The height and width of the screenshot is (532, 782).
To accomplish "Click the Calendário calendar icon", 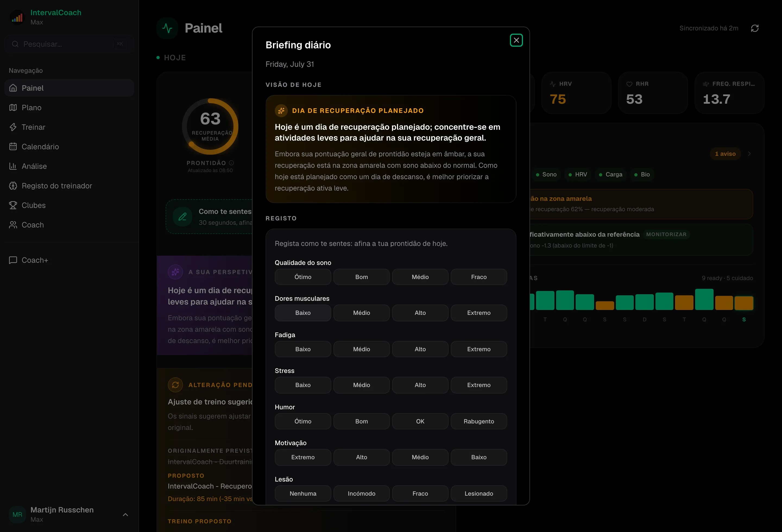I will (x=13, y=147).
